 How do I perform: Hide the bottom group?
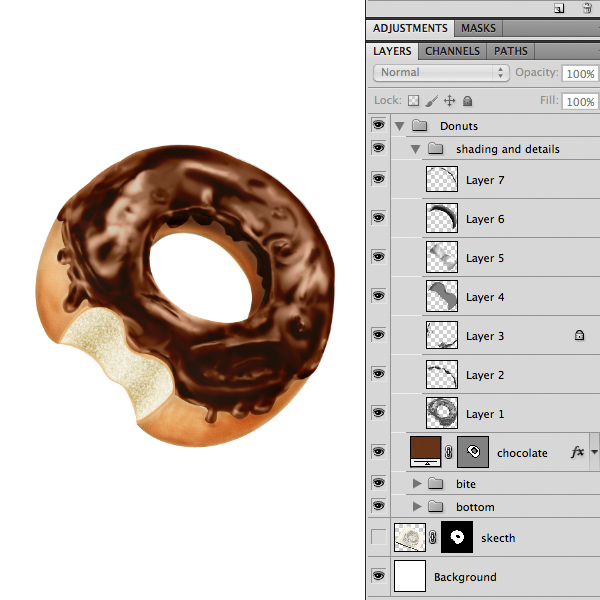[x=378, y=506]
